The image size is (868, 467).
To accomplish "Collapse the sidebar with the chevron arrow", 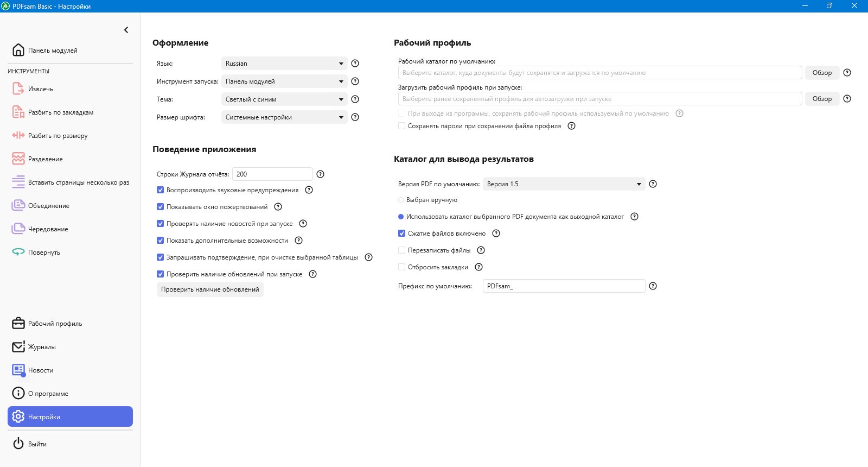I will 126,30.
